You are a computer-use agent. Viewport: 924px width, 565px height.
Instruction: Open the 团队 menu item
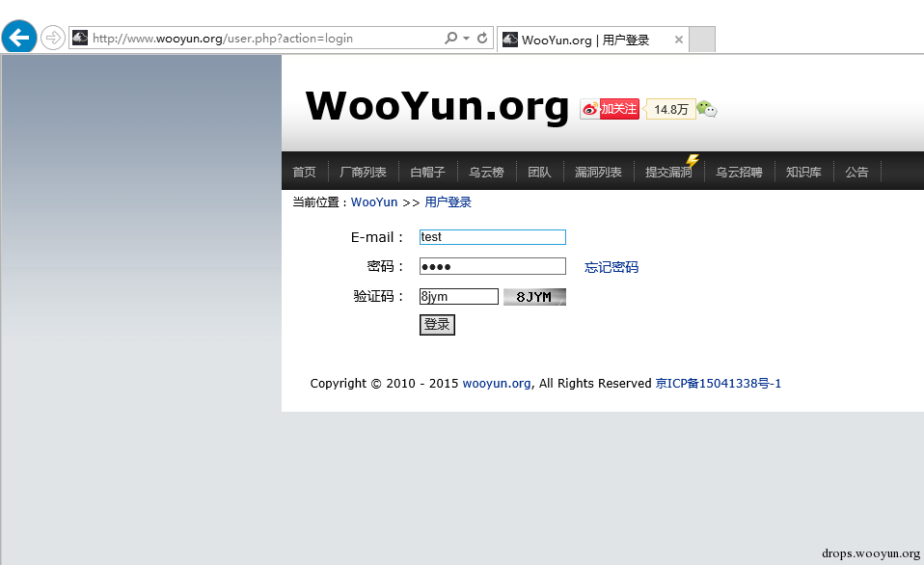[539, 172]
